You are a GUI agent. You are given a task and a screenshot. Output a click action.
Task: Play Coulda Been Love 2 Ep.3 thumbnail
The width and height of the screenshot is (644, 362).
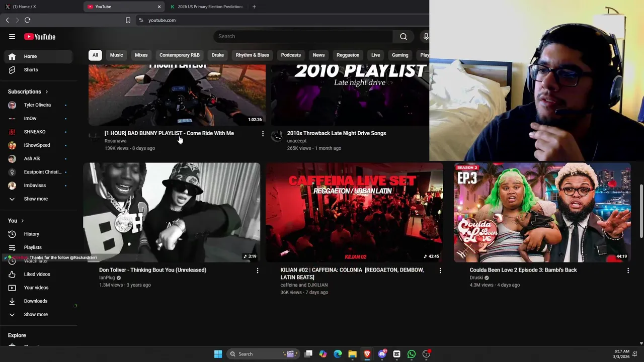pos(542,212)
